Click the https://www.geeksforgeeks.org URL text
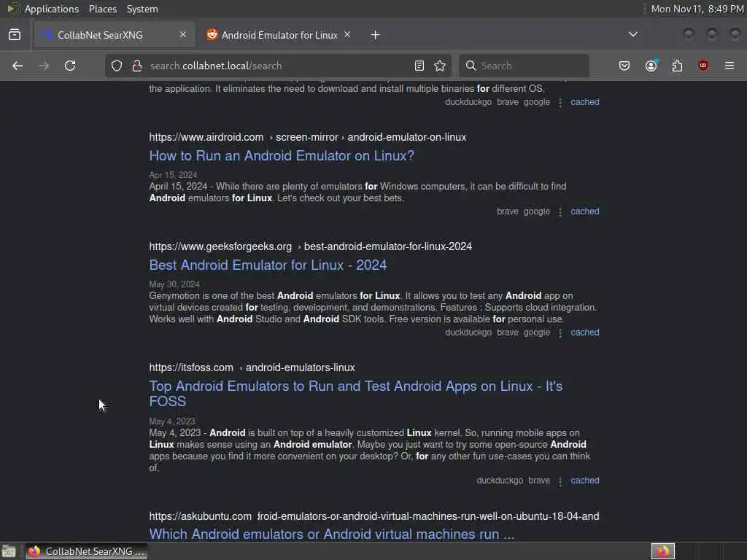Screen dimensions: 747x560 220,246
